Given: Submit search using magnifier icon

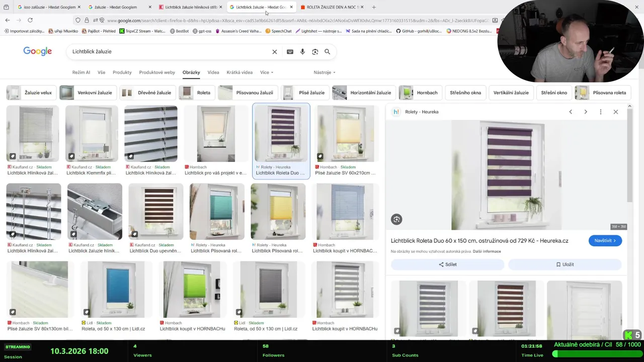Looking at the screenshot, I should click(x=327, y=52).
